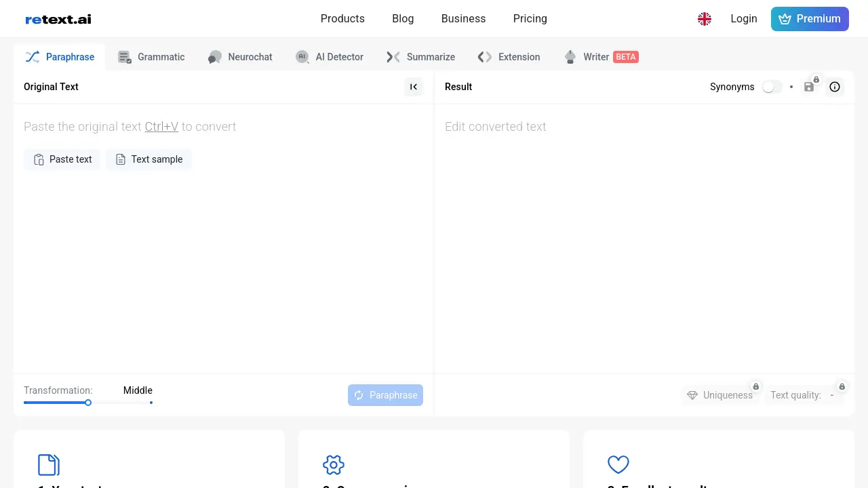
Task: Click the heart icon on third info card
Action: (x=618, y=465)
